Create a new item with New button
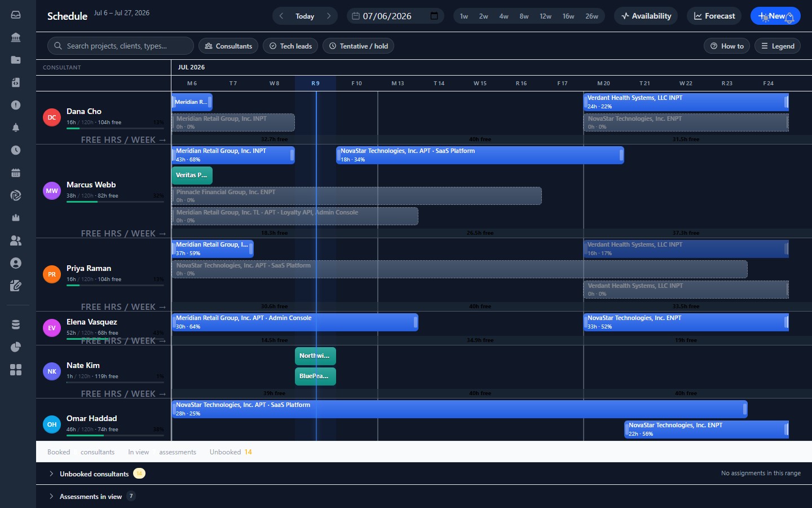The image size is (812, 508). pos(775,16)
